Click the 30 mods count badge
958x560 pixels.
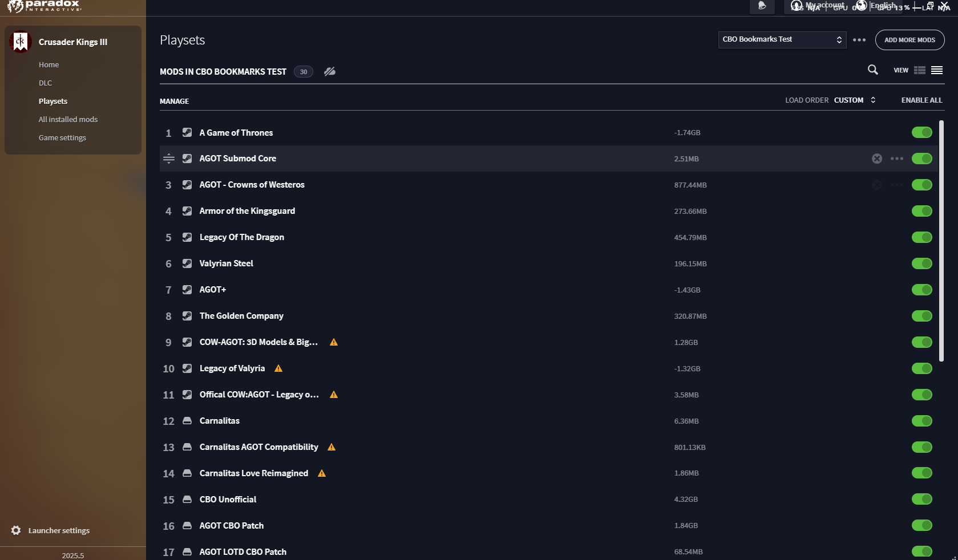(x=304, y=71)
